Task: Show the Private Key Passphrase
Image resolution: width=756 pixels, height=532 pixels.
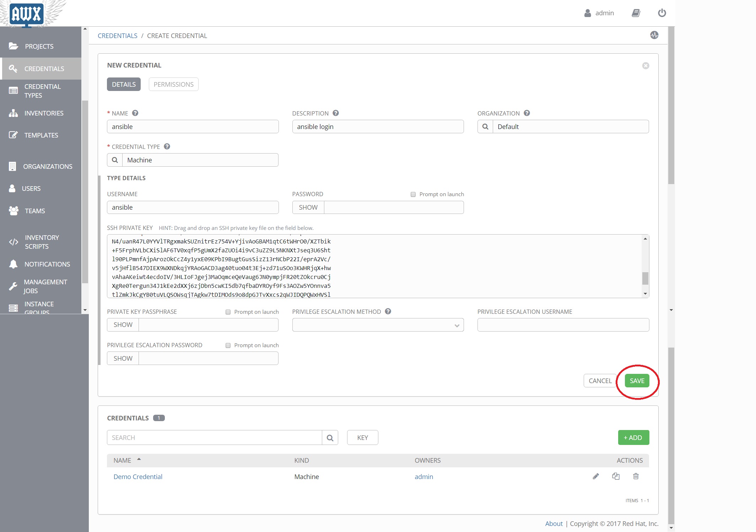Action: [x=123, y=325]
